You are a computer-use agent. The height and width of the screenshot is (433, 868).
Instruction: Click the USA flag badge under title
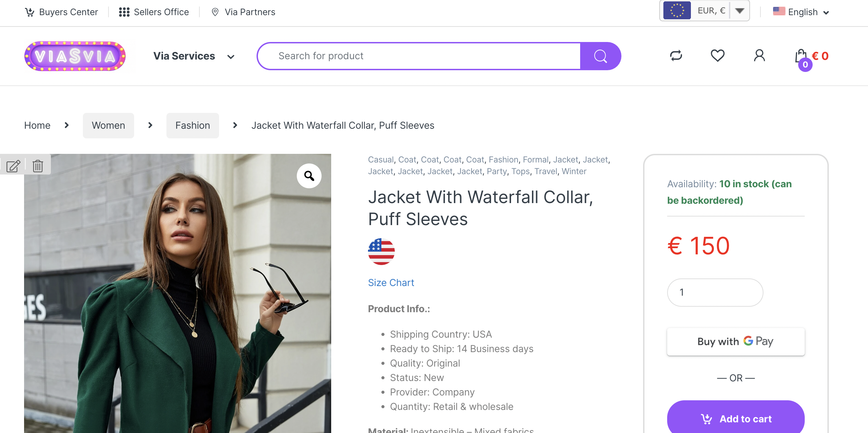point(381,252)
